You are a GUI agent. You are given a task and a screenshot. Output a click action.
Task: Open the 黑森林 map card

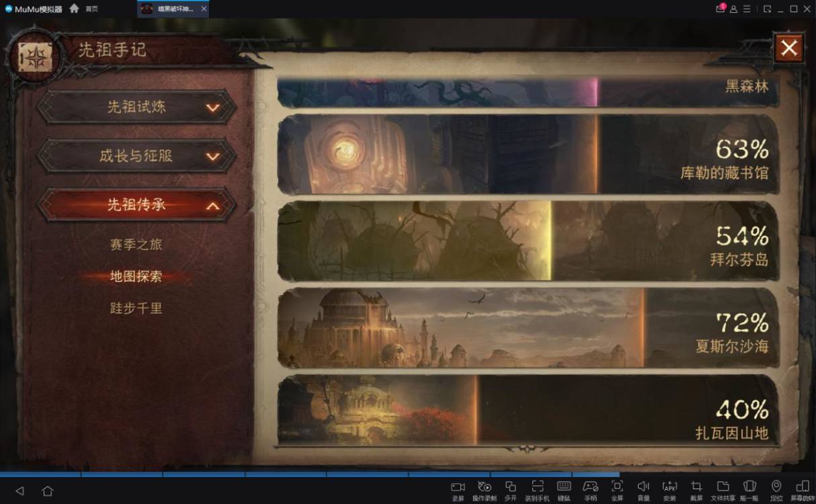[528, 93]
